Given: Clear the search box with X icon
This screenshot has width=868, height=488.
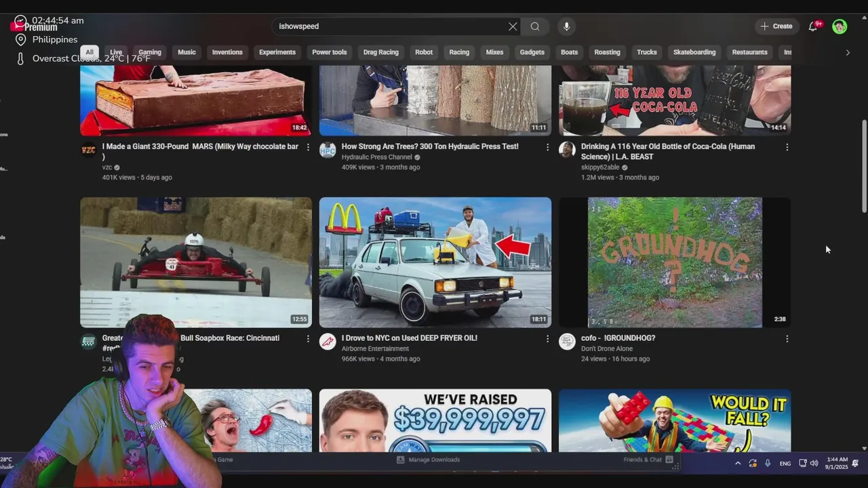Looking at the screenshot, I should pos(513,26).
